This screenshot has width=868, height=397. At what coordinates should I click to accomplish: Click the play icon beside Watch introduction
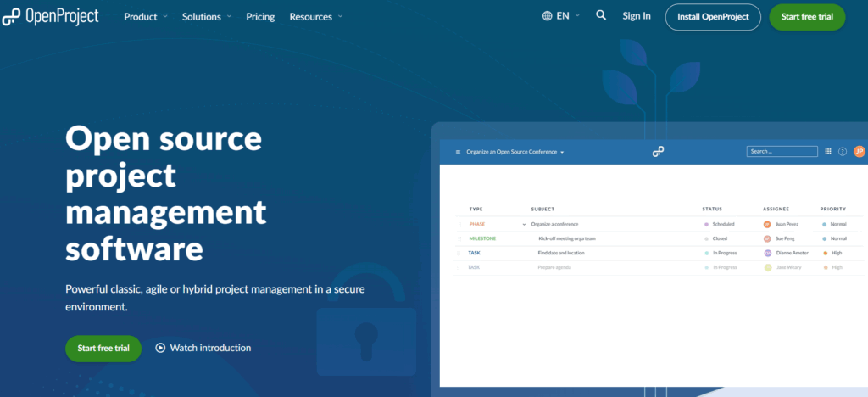[x=160, y=348]
